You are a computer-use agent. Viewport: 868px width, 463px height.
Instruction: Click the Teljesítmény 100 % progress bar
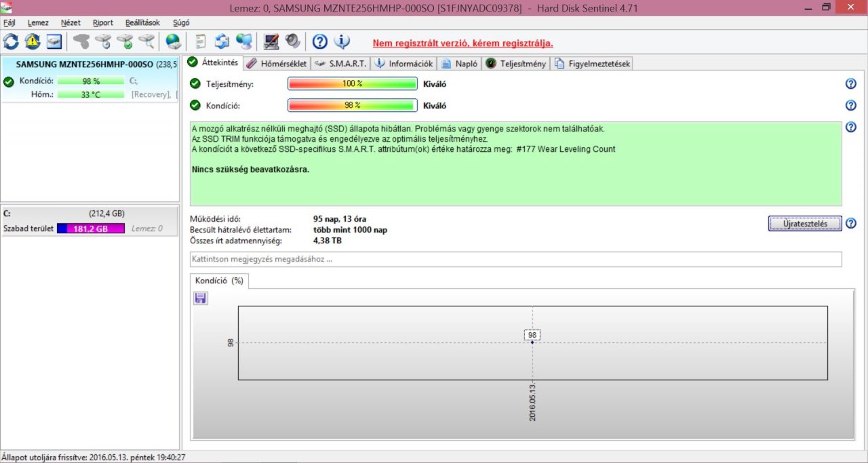point(352,84)
